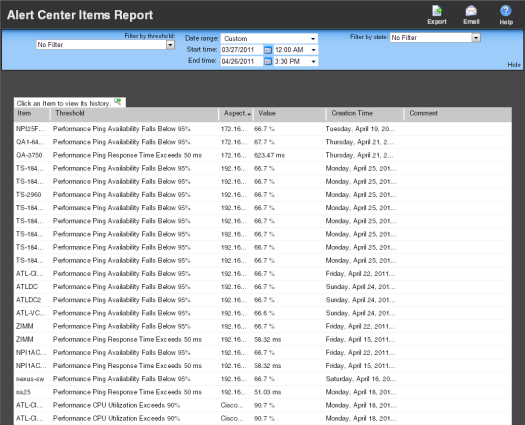The height and width of the screenshot is (425, 525).
Task: Sort by the Threshold column header
Action: coord(134,114)
